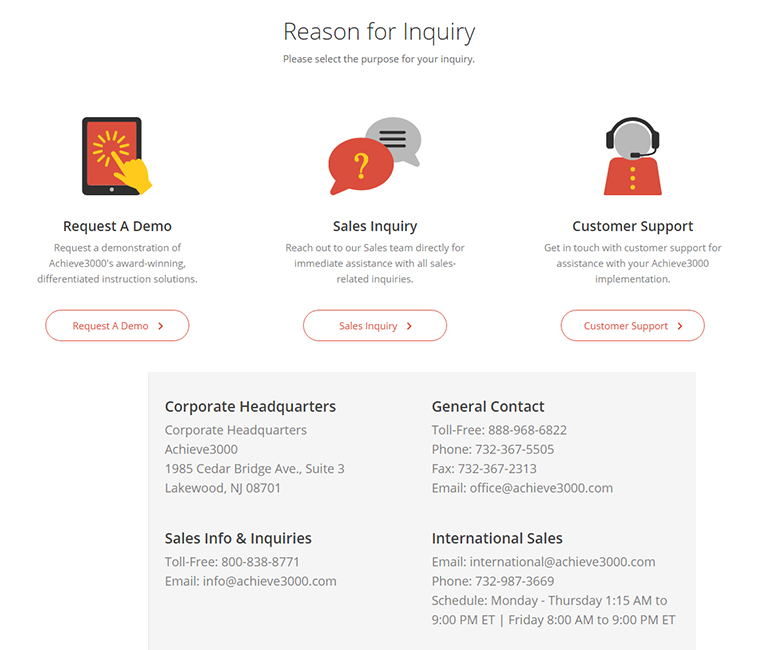Viewport: 768px width, 650px height.
Task: Click the Request A Demo heading
Action: [117, 226]
